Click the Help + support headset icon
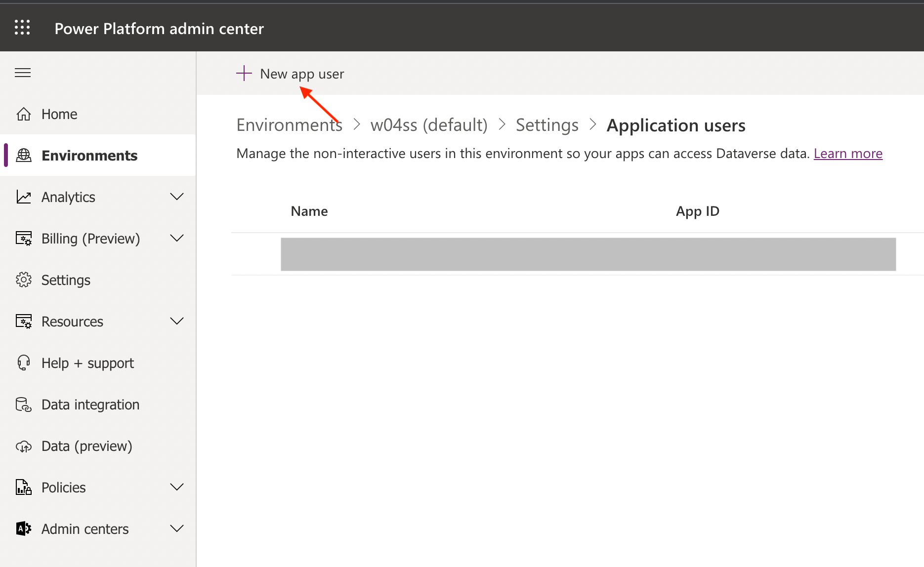This screenshot has width=924, height=567. click(24, 363)
